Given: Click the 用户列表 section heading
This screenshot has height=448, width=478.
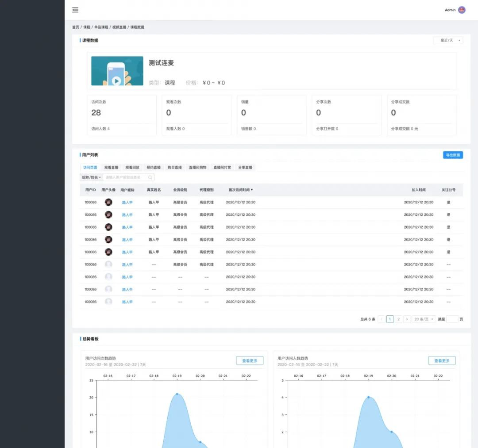Looking at the screenshot, I should tap(90, 155).
